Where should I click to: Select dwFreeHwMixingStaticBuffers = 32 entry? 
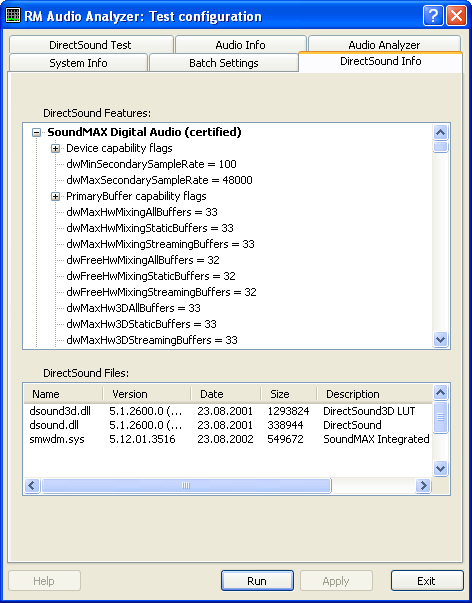[151, 276]
